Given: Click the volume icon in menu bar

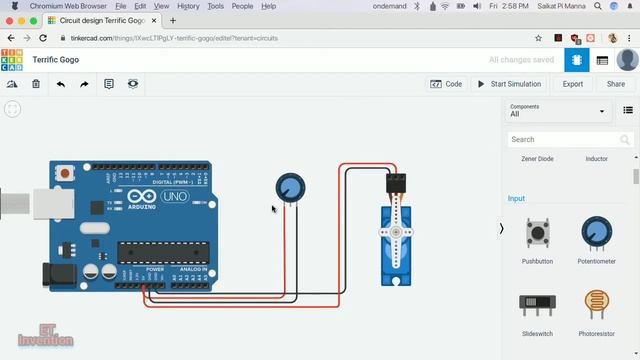Looking at the screenshot, I should coord(477,6).
